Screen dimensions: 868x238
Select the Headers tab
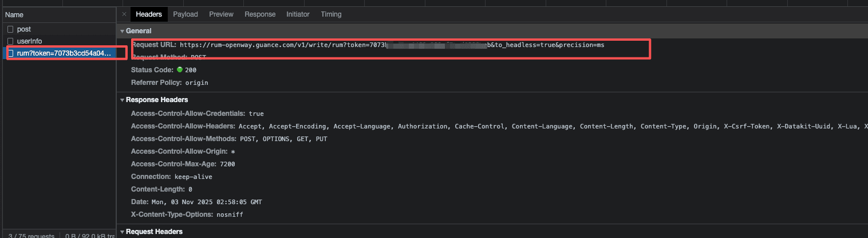tap(149, 14)
